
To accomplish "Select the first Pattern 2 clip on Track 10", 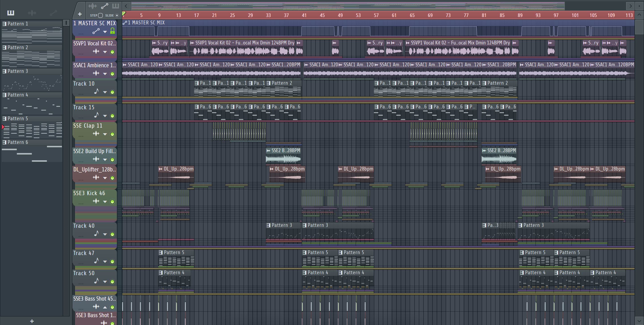I will pos(284,88).
